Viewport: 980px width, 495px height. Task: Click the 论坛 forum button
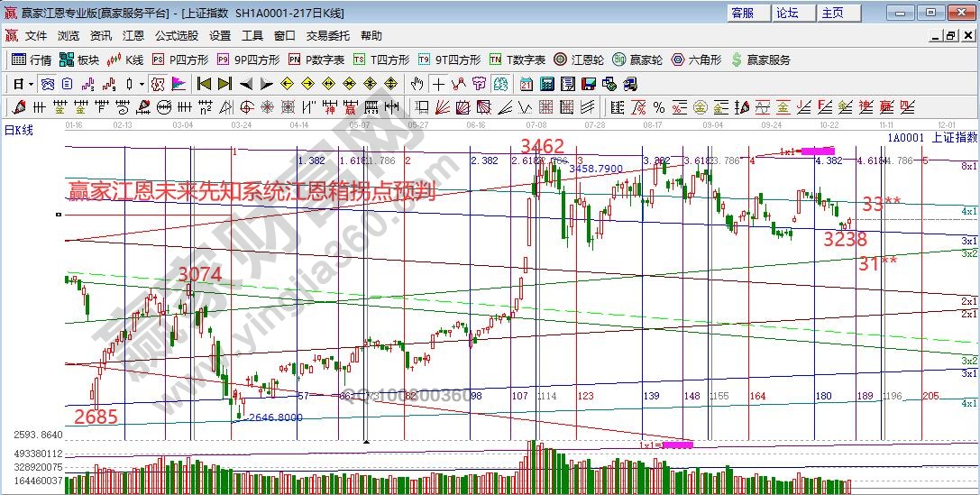point(788,13)
